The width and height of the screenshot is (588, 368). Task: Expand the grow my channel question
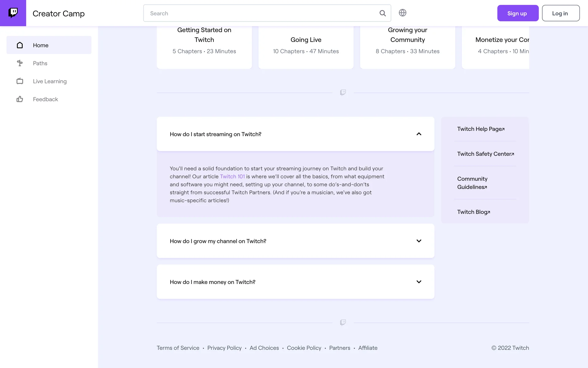pos(419,241)
